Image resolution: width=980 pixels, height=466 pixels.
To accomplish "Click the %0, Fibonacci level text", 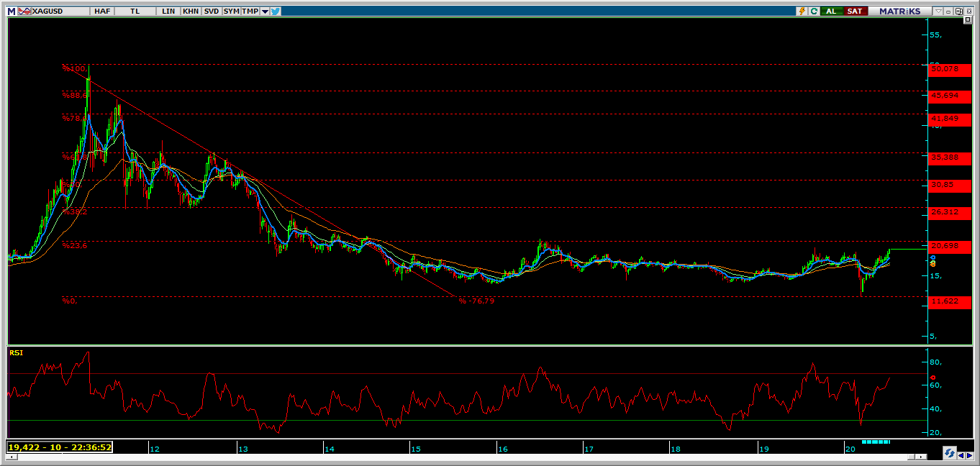I will point(69,301).
